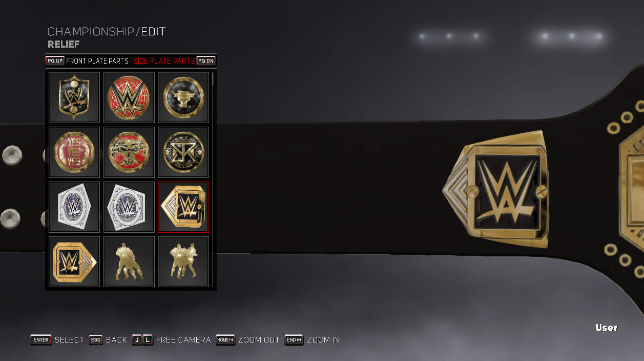The image size is (644, 361).
Task: Pick the Seth Rollins SR logo plate
Action: point(183,152)
